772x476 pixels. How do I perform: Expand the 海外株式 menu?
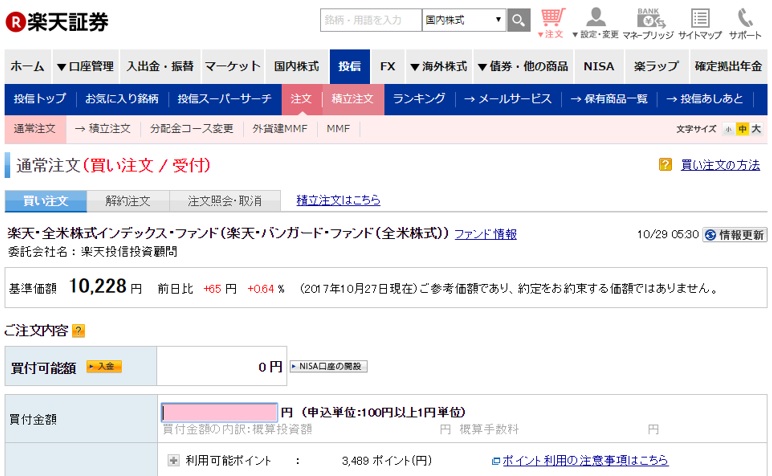[439, 66]
